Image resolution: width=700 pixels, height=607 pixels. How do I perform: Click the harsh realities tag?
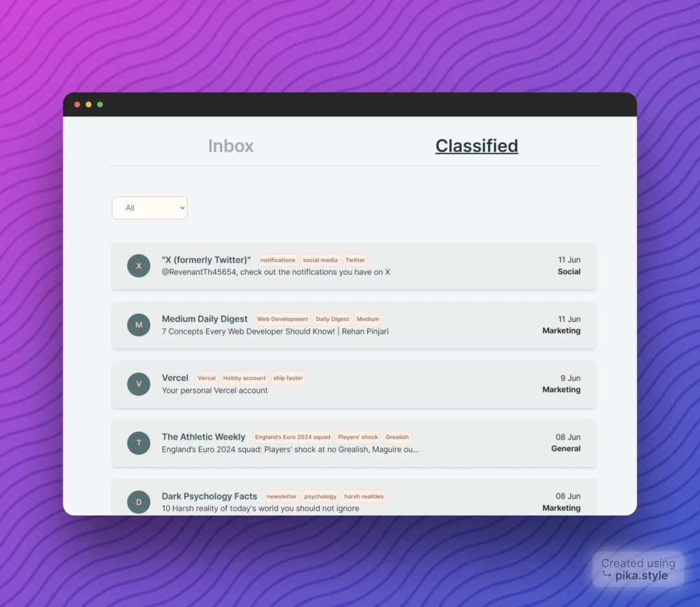coord(364,496)
